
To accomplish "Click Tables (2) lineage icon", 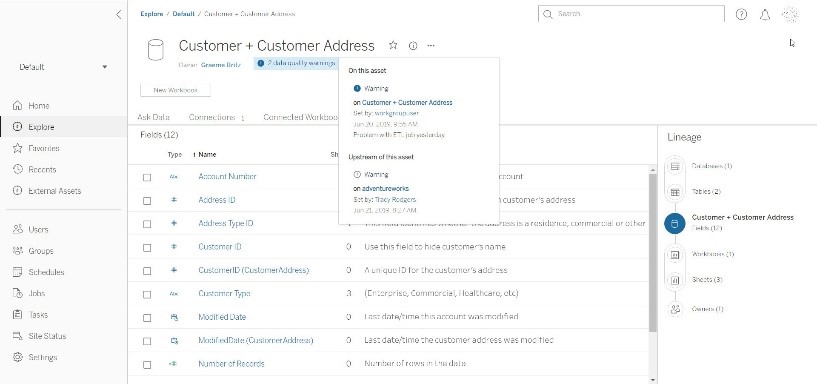I will (x=675, y=192).
